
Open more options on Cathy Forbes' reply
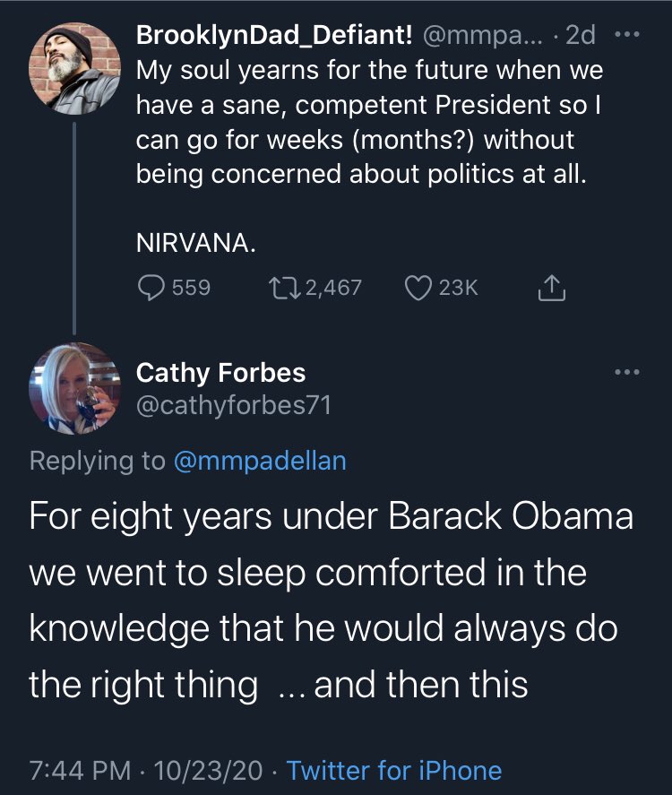pyautogui.click(x=625, y=371)
